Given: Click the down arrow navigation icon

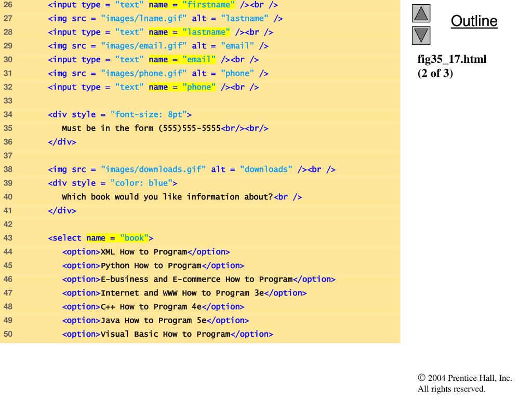Looking at the screenshot, I should [421, 35].
